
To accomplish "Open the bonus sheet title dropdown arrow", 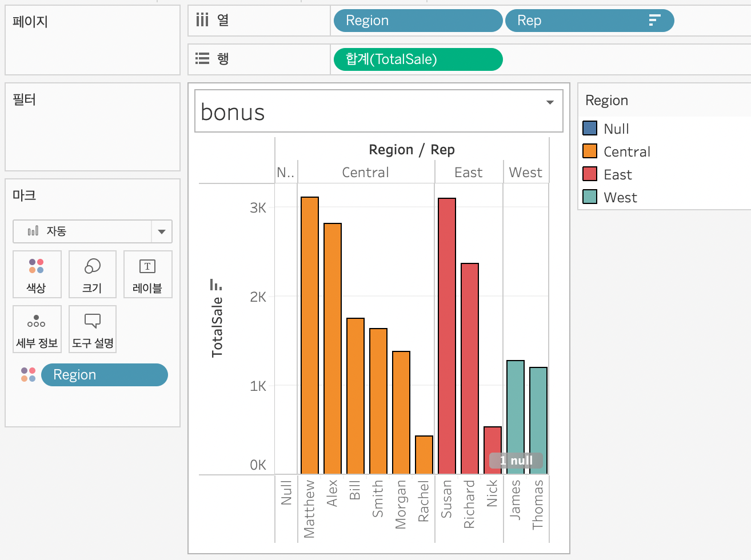I will click(x=550, y=102).
